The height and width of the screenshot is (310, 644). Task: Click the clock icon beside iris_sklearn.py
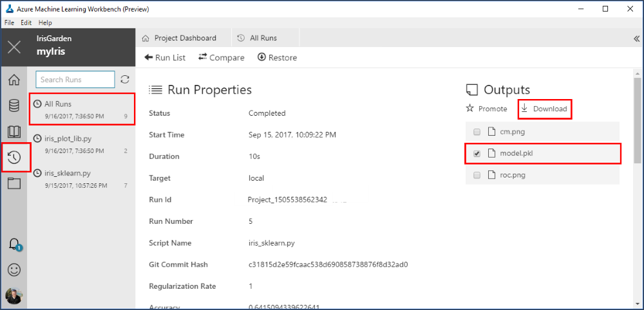pos(38,173)
